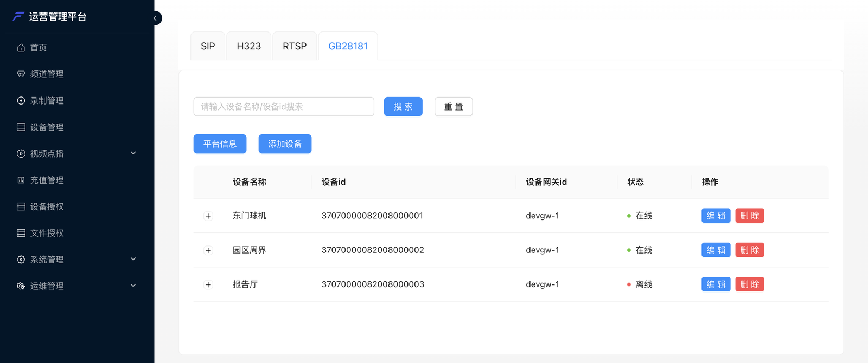Select the GB28181 tab
868x363 pixels.
[348, 46]
